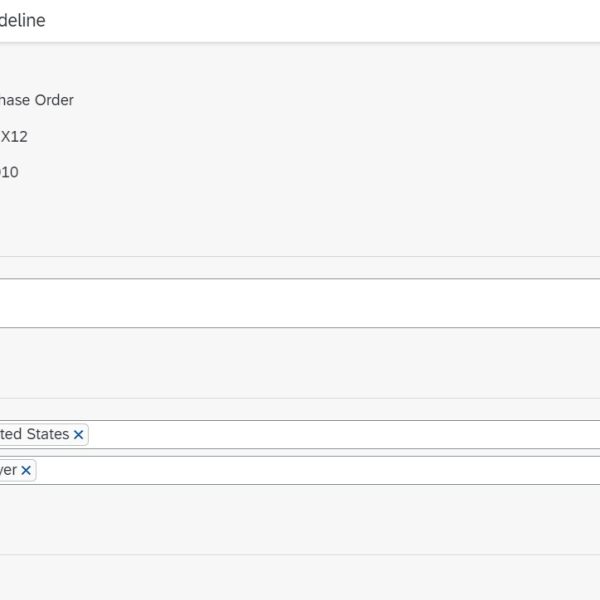Viewport: 600px width, 600px height.
Task: Select the token label ending in 'ver'
Action: (x=8, y=470)
